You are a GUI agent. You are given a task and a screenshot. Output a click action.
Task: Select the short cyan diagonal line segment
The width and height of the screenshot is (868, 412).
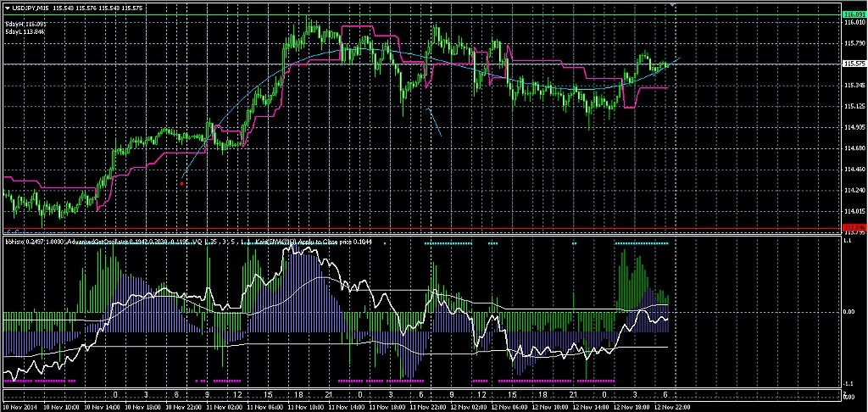point(434,121)
